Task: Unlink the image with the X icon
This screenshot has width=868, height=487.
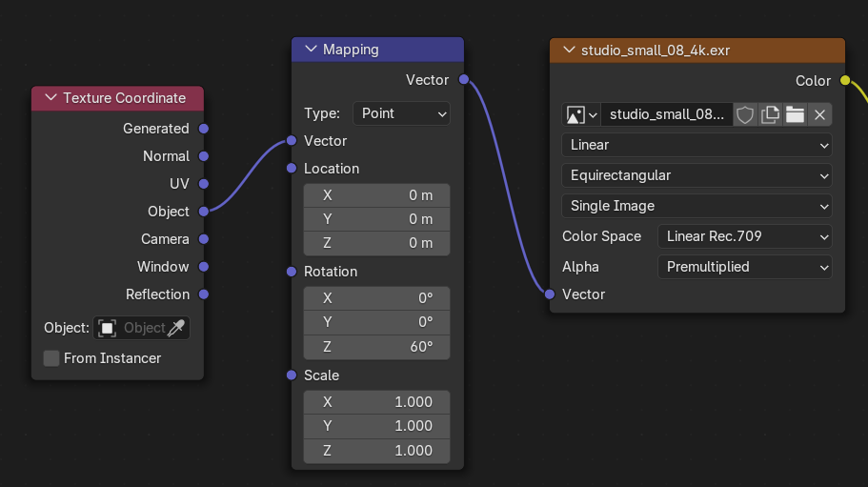Action: pos(819,115)
